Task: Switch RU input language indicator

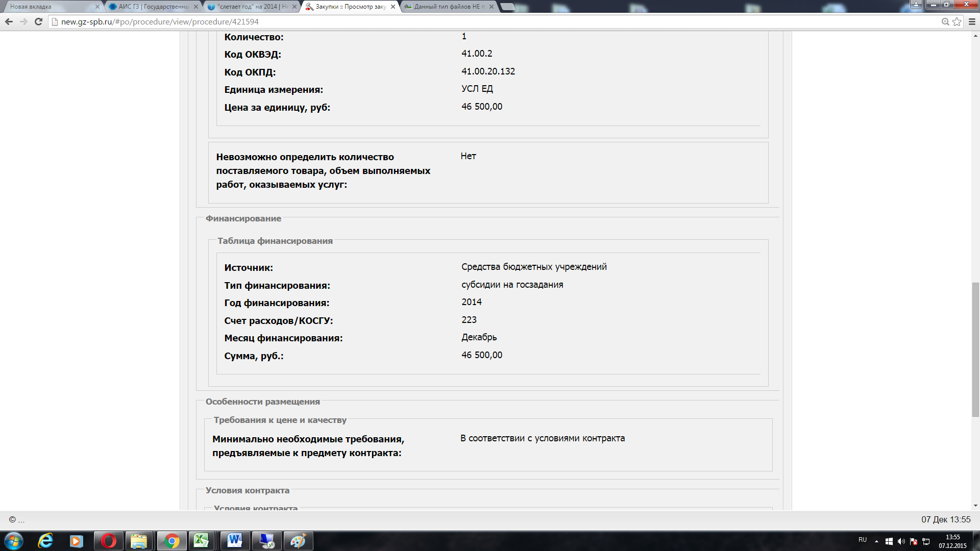Action: tap(863, 540)
